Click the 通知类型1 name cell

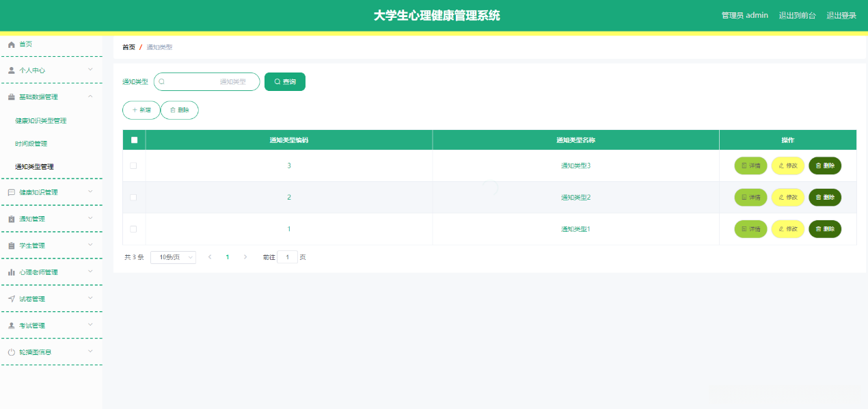[x=575, y=229]
